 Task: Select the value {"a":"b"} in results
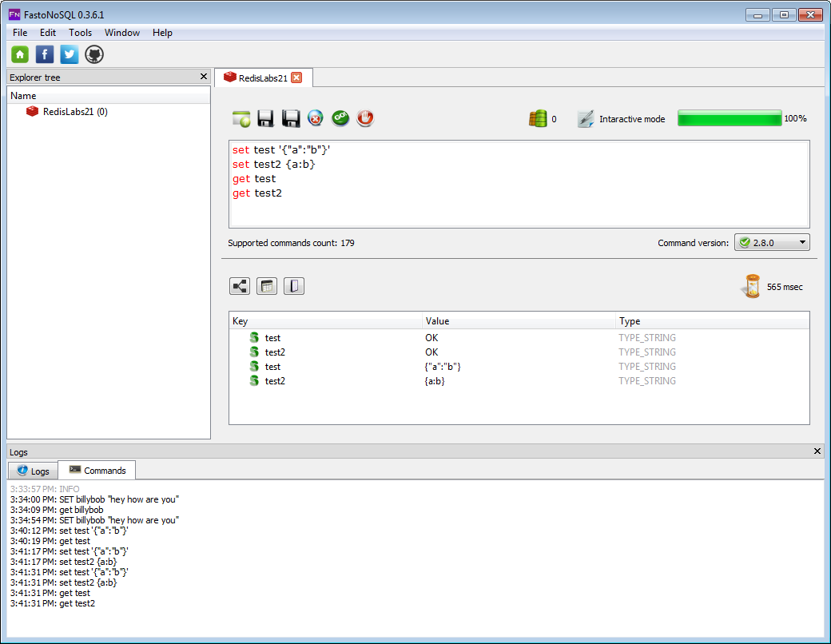tap(443, 366)
